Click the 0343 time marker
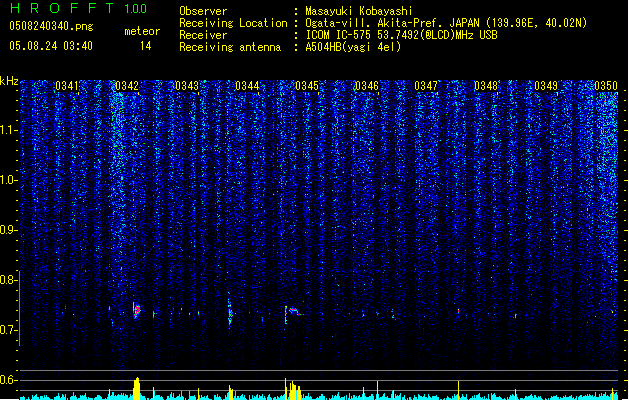This screenshot has height=400, width=629. click(x=187, y=86)
